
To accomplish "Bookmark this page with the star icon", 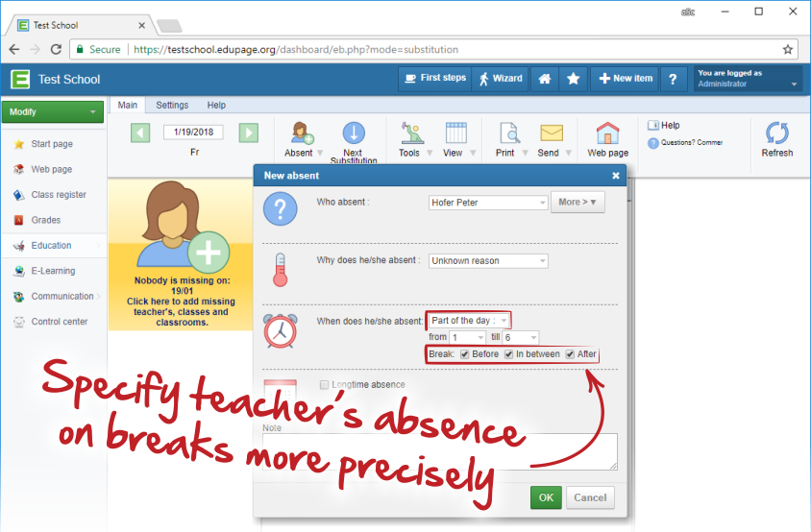I will 787,49.
